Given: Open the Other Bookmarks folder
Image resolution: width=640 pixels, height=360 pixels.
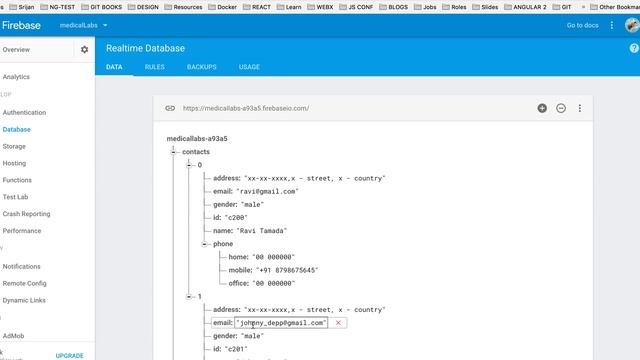Looking at the screenshot, I should point(615,7).
